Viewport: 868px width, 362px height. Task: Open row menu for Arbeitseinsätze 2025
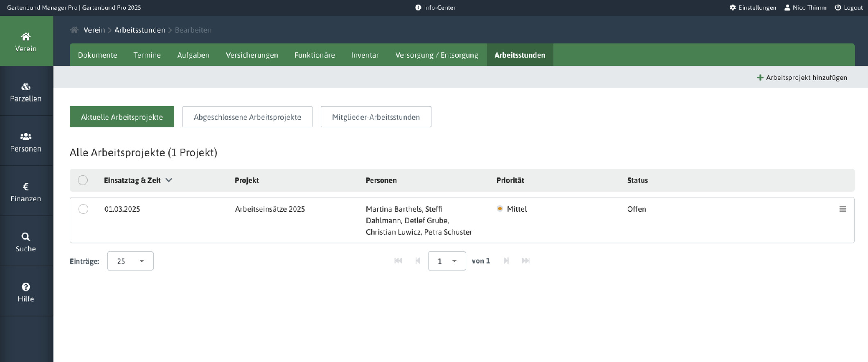(x=843, y=209)
